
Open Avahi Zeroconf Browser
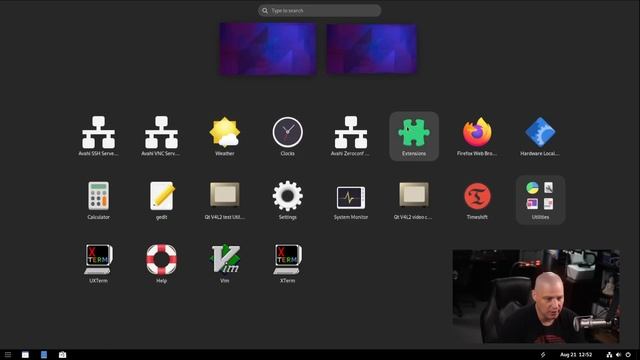[351, 136]
